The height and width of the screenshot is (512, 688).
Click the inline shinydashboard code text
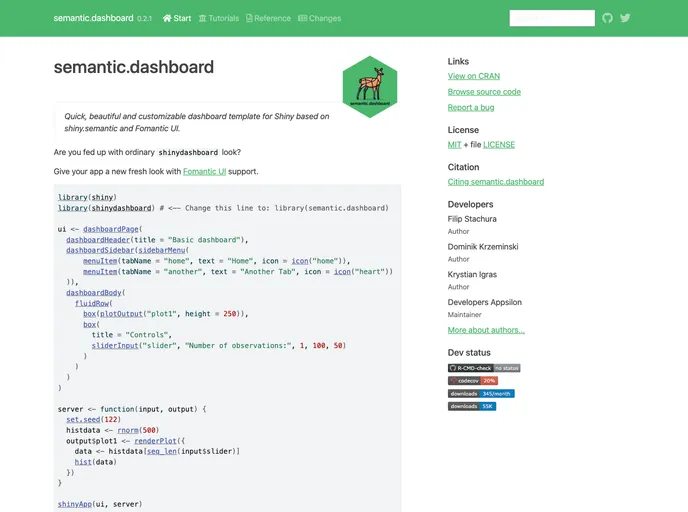pyautogui.click(x=188, y=153)
